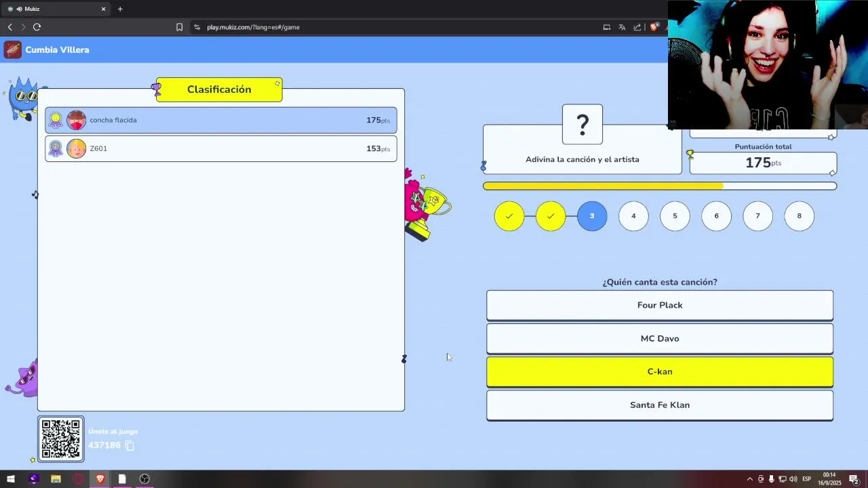Select round 4 circle
The height and width of the screenshot is (488, 868).
coord(633,216)
